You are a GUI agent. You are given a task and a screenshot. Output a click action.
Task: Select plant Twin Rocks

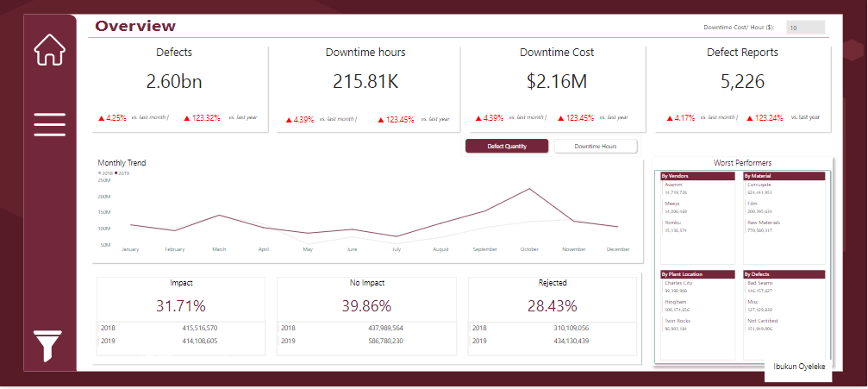tap(677, 321)
